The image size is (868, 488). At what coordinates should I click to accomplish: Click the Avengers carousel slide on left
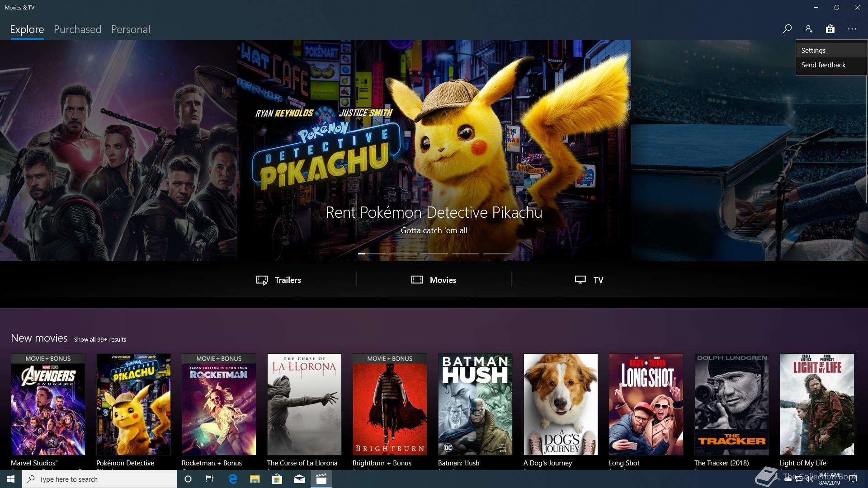118,150
